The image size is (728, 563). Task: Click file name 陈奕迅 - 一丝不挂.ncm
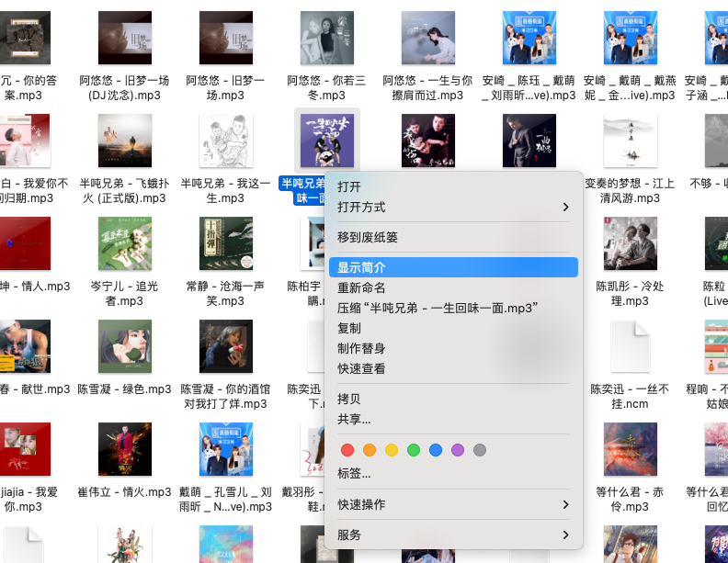pyautogui.click(x=630, y=396)
